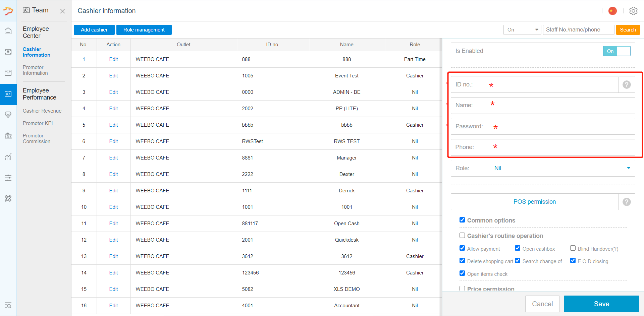Open the reports chart icon in sidebar
644x316 pixels.
coord(8,156)
